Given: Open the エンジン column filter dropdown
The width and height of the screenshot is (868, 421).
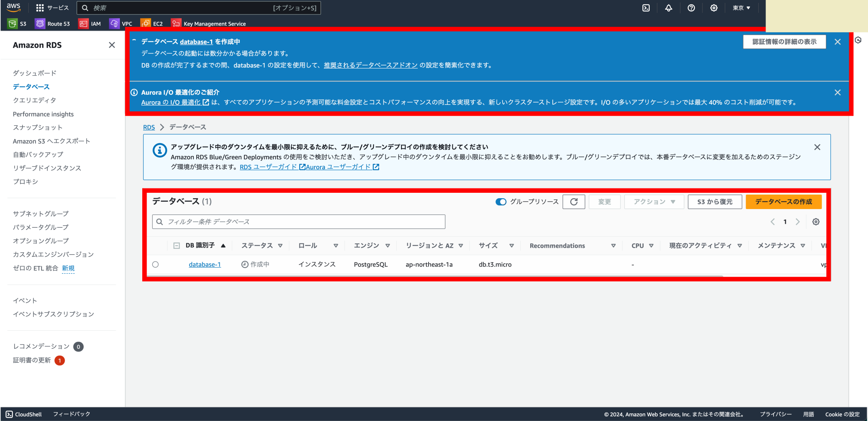Looking at the screenshot, I should pos(387,245).
